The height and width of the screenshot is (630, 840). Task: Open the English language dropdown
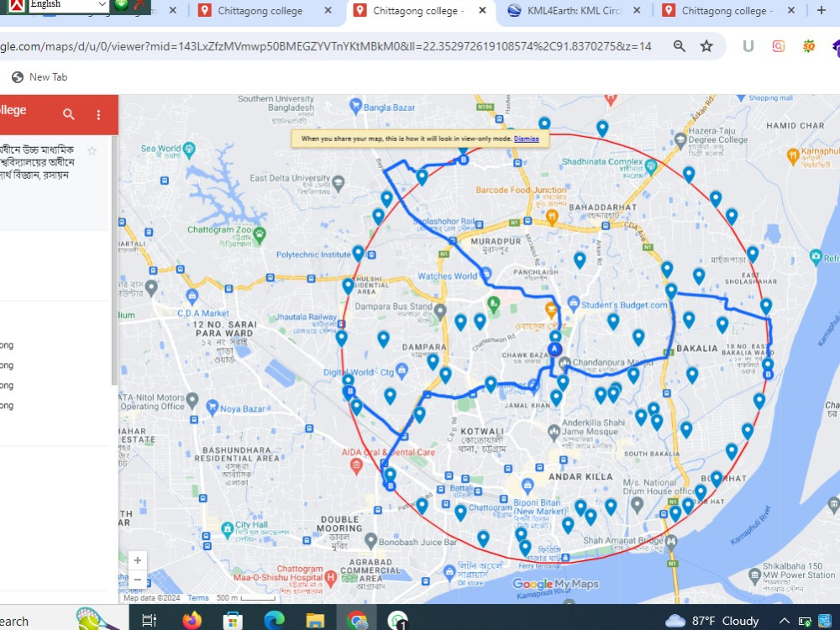click(x=67, y=5)
